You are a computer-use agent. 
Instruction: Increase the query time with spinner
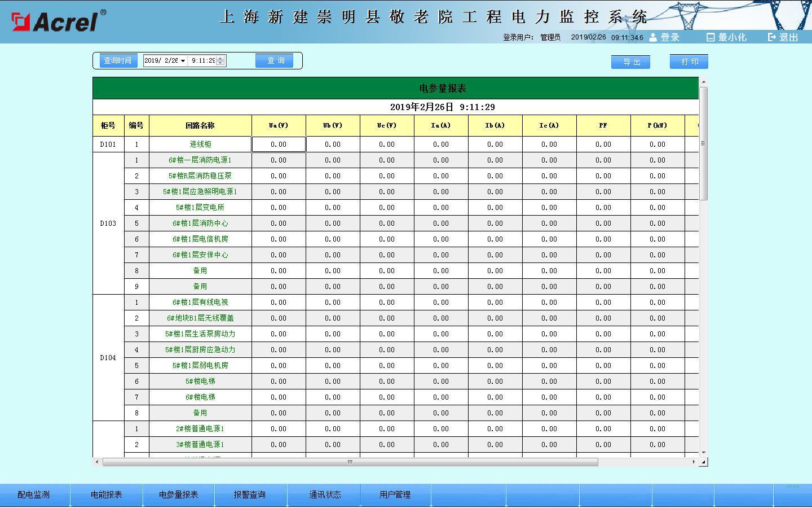pos(220,58)
